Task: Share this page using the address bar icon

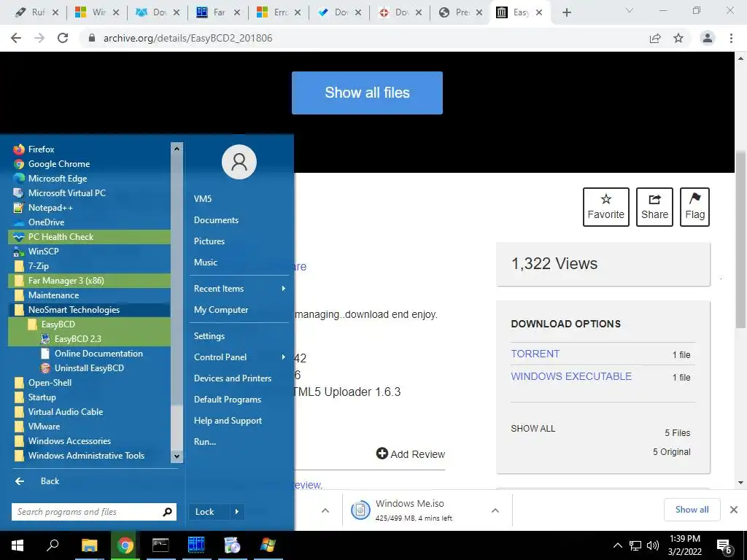Action: [655, 38]
